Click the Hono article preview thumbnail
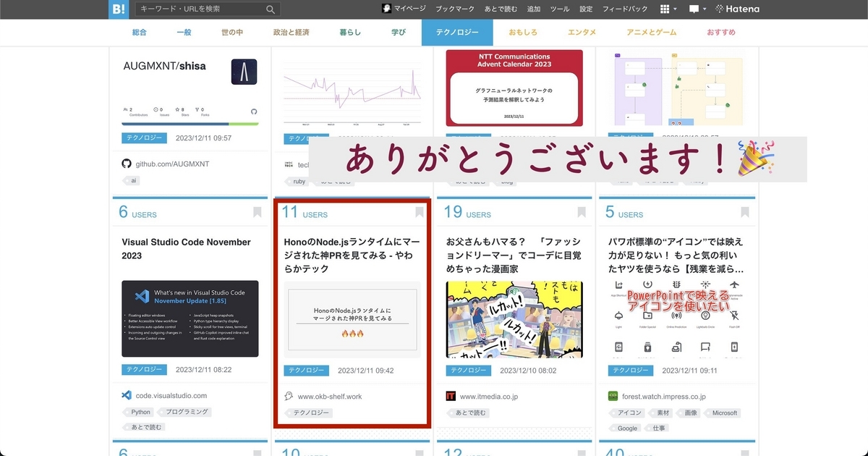Viewport: 868px width, 456px height. pyautogui.click(x=352, y=320)
